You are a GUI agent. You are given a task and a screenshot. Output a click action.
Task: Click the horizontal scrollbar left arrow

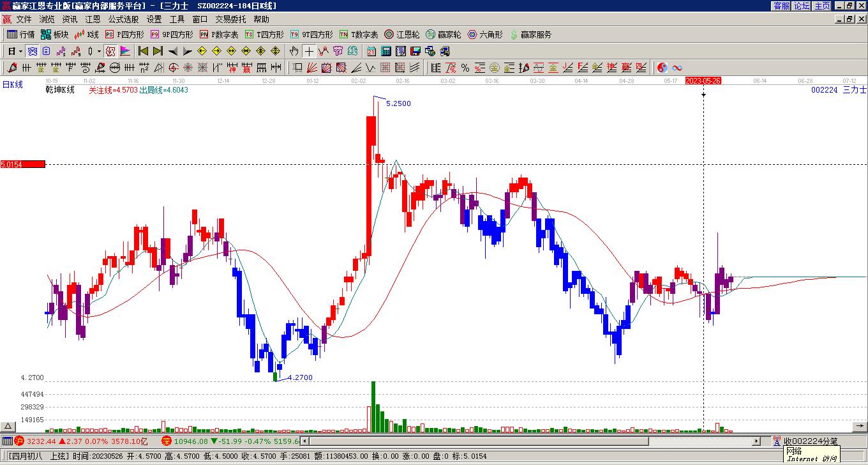tap(304, 441)
